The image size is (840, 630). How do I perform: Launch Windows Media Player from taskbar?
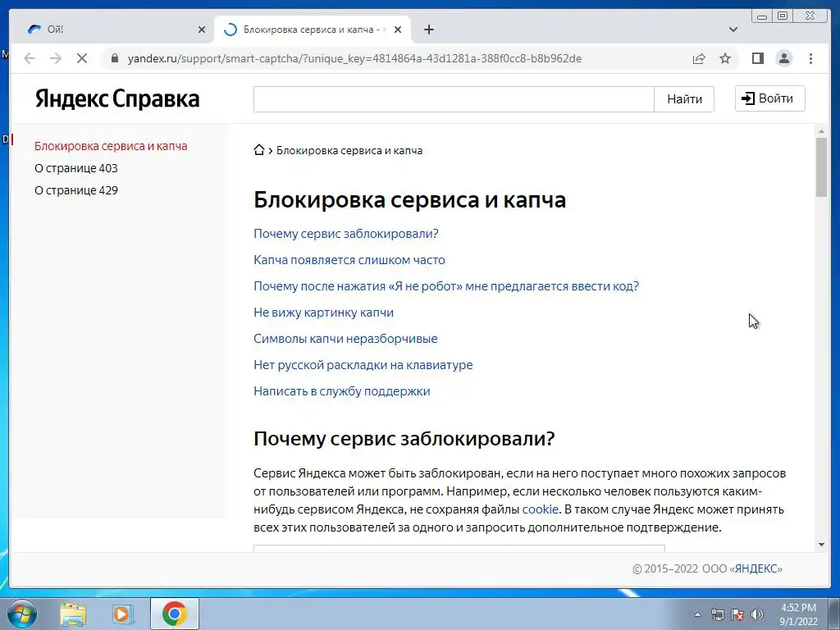click(x=123, y=614)
